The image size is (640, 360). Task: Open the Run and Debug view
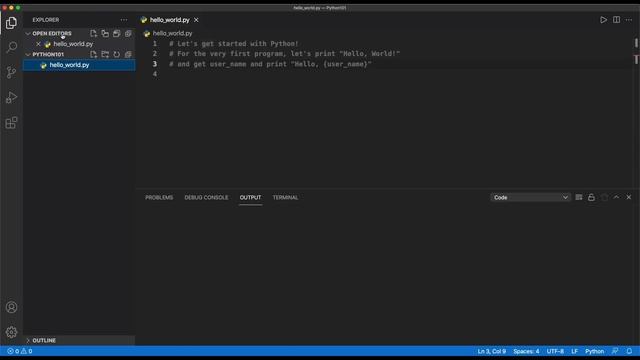pyautogui.click(x=11, y=98)
